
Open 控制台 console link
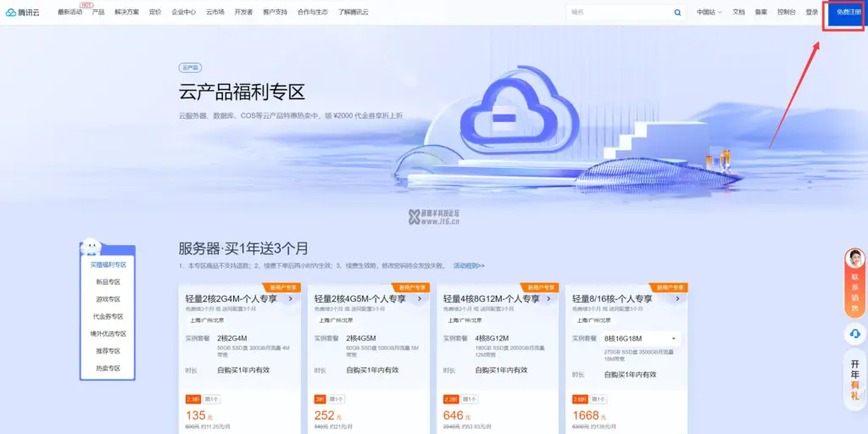(x=786, y=12)
